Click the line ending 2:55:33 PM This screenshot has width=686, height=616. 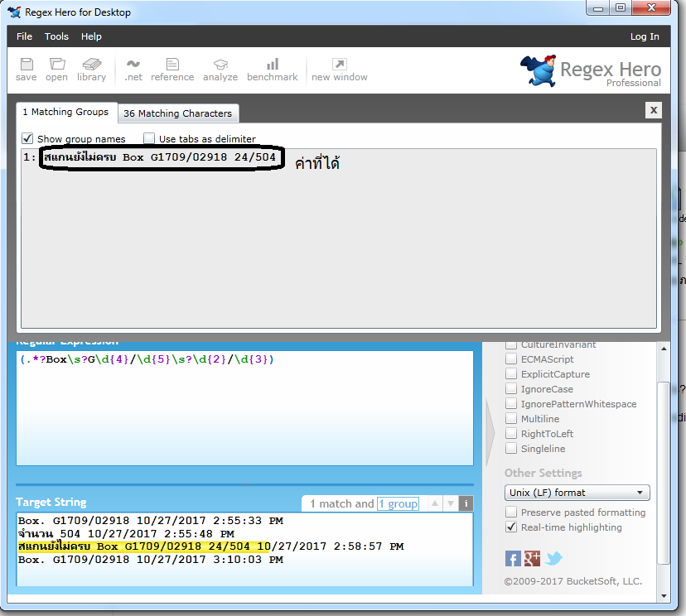(151, 521)
